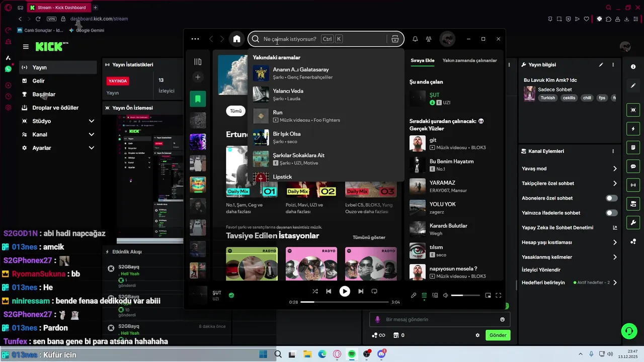Toggle Abonelere özel sohbet switch
644x362 pixels.
click(x=612, y=198)
